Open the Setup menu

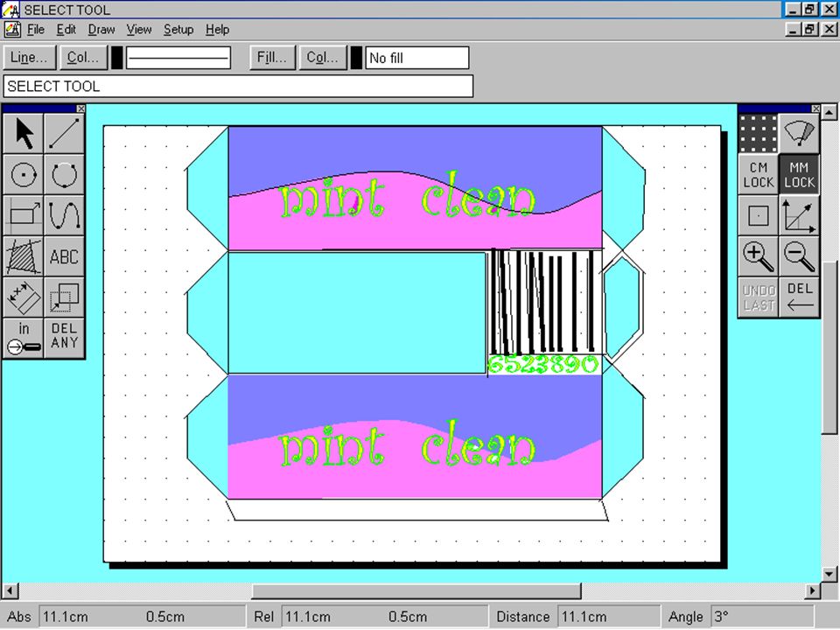(178, 30)
